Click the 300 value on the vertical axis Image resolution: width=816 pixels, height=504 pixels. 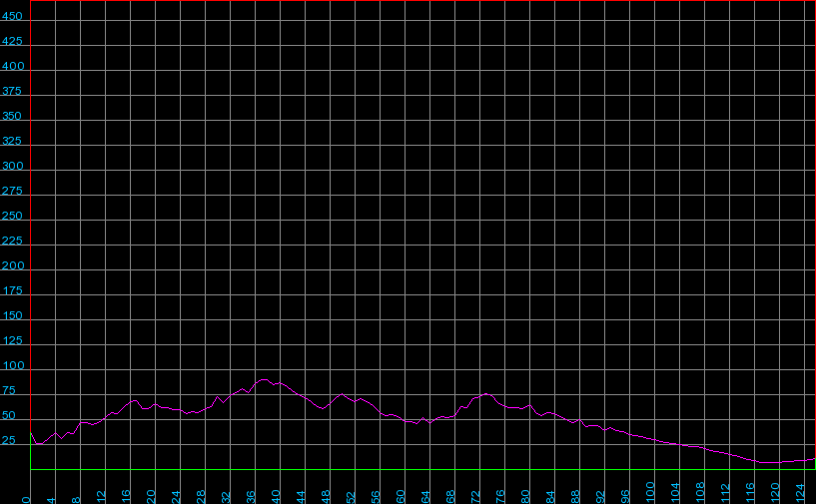tap(14, 167)
